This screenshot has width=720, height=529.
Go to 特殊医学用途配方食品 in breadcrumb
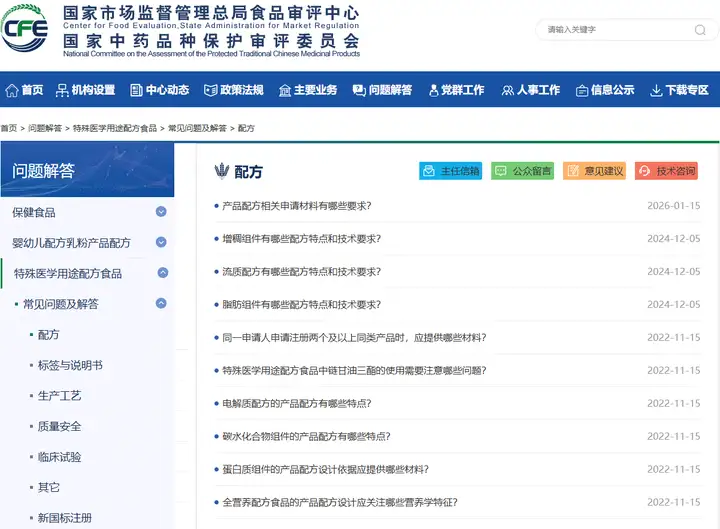(x=115, y=128)
